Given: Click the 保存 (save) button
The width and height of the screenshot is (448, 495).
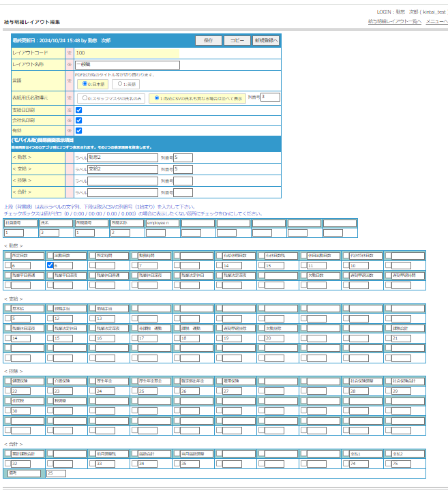Looking at the screenshot, I should pyautogui.click(x=209, y=41).
